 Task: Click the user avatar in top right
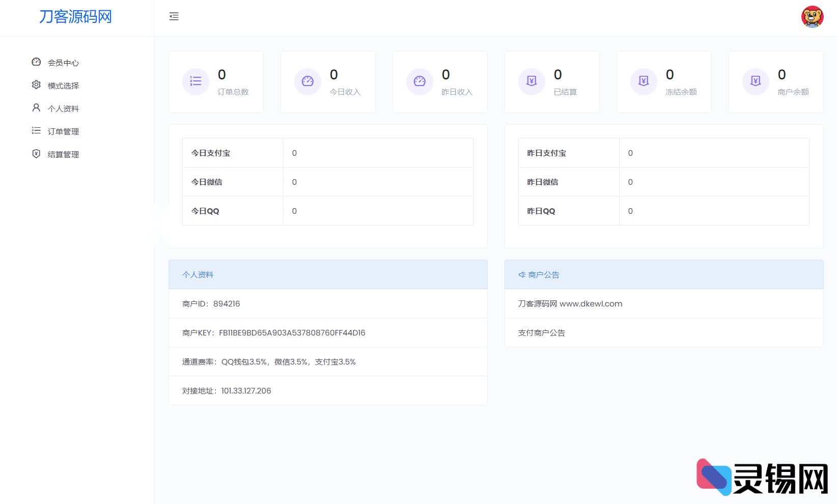tap(812, 16)
